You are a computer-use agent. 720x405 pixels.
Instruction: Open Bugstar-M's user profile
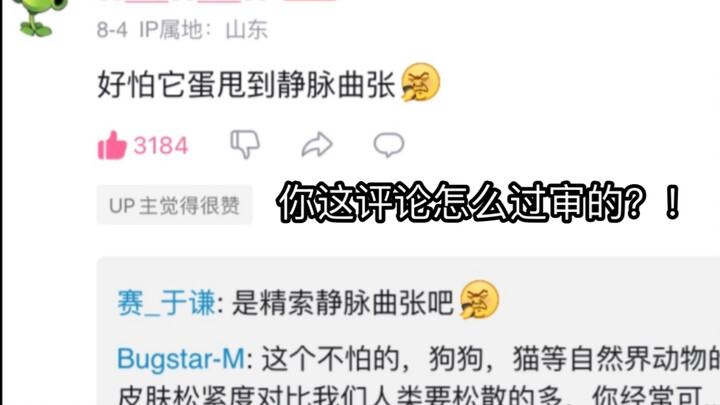(x=181, y=359)
